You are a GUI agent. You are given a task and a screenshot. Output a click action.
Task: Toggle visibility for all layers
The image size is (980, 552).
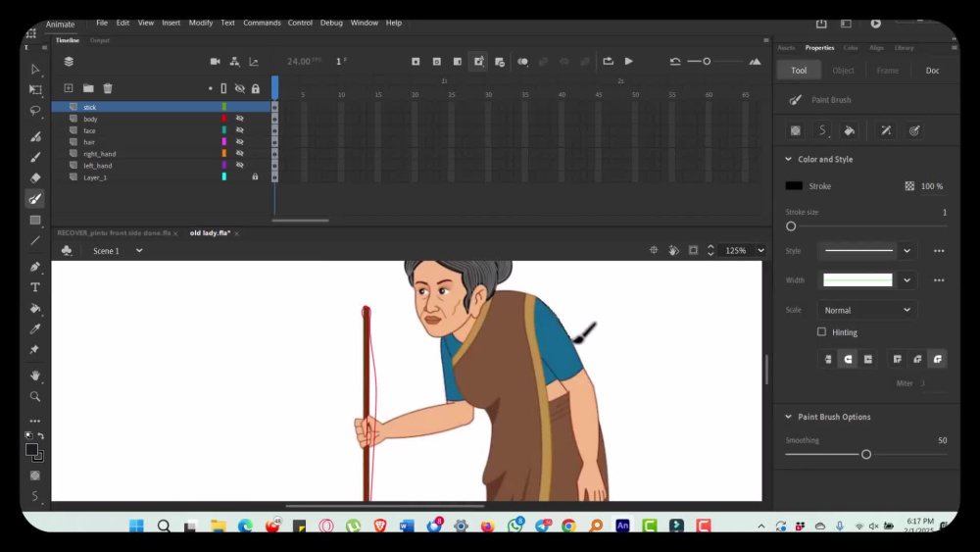pos(239,88)
